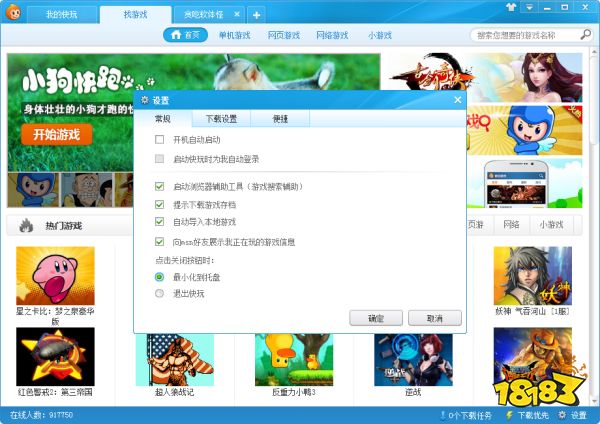
Task: Open new tab with plus icon
Action: point(256,15)
